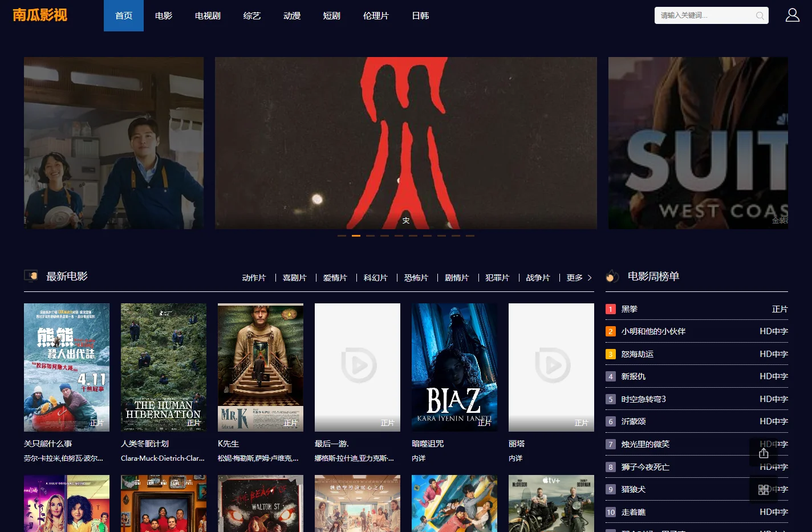Click the K先生 title link
The width and height of the screenshot is (812, 532).
(228, 444)
